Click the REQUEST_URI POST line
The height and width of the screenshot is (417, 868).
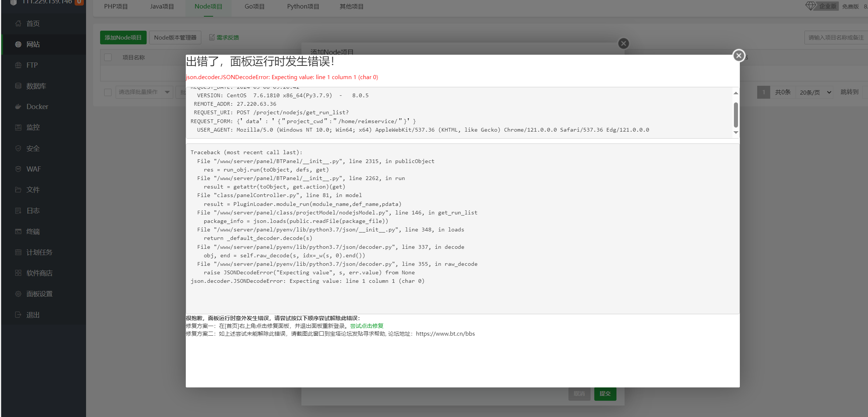(x=271, y=112)
